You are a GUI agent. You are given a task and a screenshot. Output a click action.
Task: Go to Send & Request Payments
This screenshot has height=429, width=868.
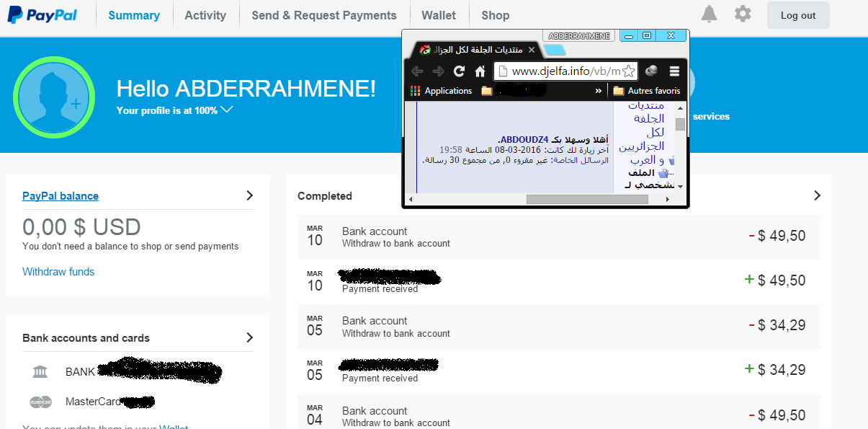[x=324, y=15]
